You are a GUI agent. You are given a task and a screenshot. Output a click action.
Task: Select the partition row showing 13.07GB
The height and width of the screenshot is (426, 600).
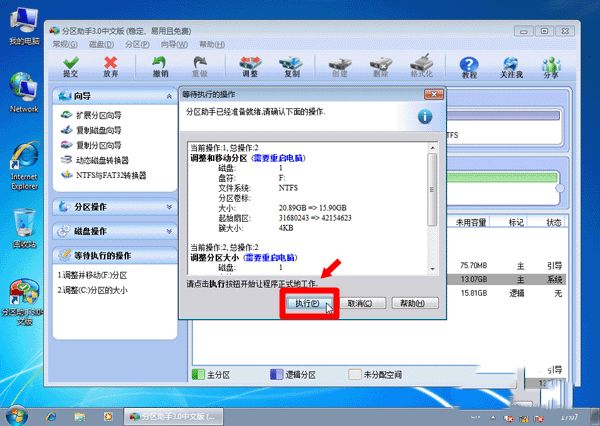click(x=506, y=279)
